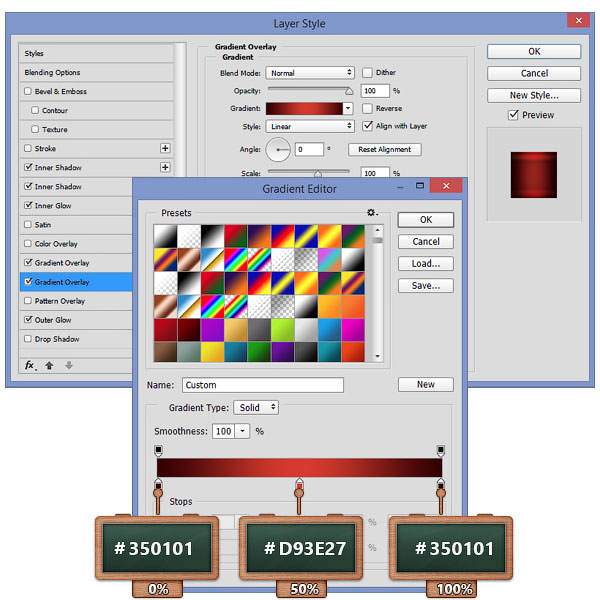
Task: Open the Outer Glow settings row
Action: point(76,320)
